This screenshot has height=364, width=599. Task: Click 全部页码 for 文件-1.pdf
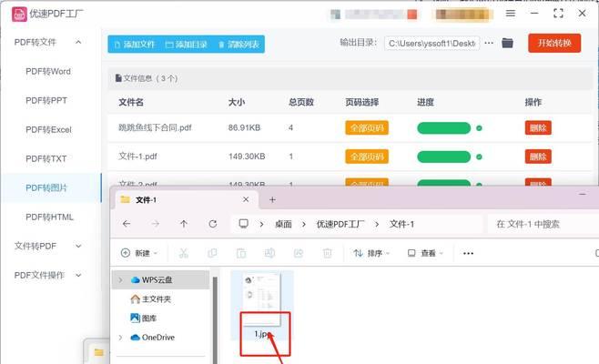pyautogui.click(x=367, y=157)
